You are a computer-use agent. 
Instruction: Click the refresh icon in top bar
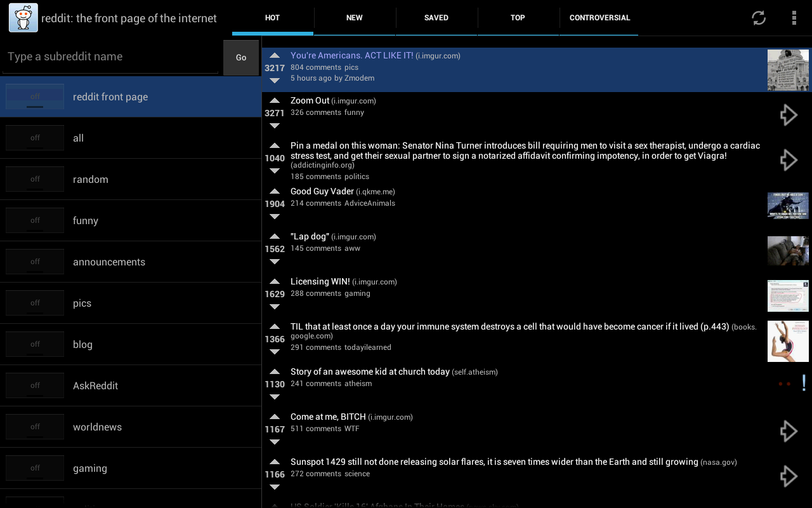click(759, 18)
